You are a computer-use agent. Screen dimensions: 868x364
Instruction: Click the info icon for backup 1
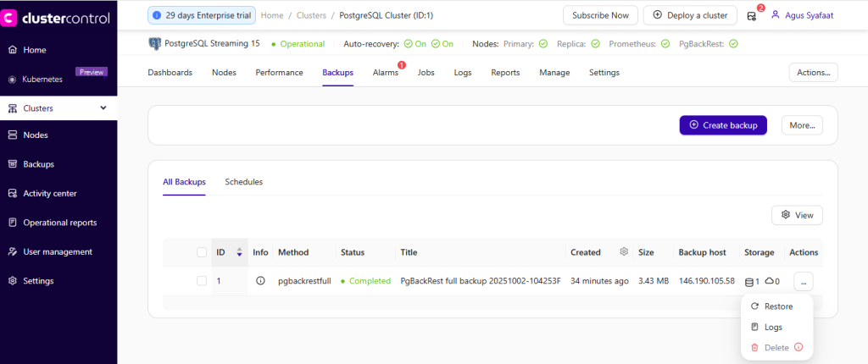coord(260,281)
